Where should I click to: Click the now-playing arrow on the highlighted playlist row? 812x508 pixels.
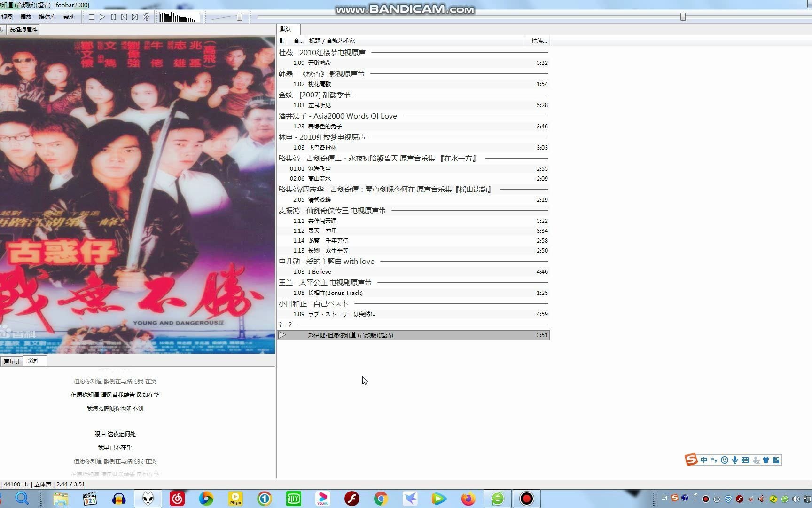click(282, 335)
